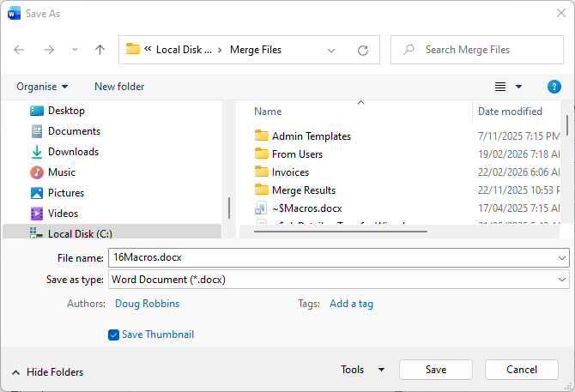
Task: Select Downloads in the navigation pane
Action: click(73, 152)
